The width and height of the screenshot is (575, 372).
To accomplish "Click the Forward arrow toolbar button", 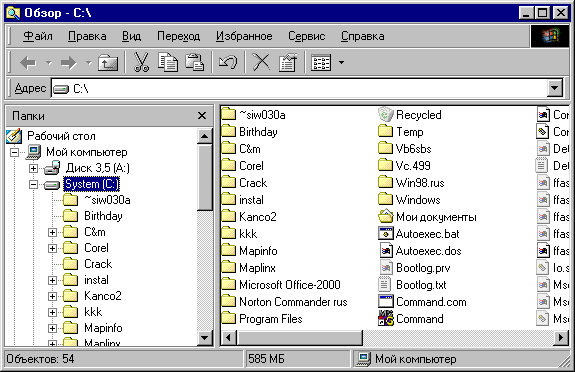I will pos(69,62).
